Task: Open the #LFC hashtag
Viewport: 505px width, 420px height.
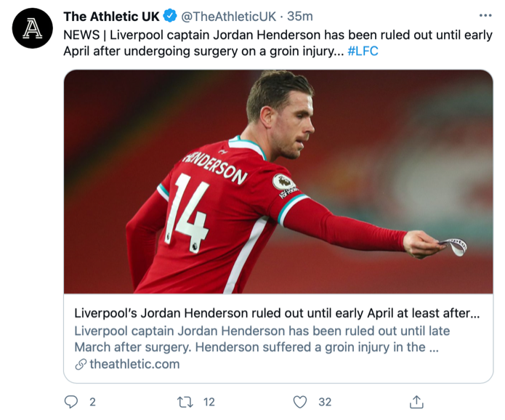Action: pyautogui.click(x=363, y=51)
